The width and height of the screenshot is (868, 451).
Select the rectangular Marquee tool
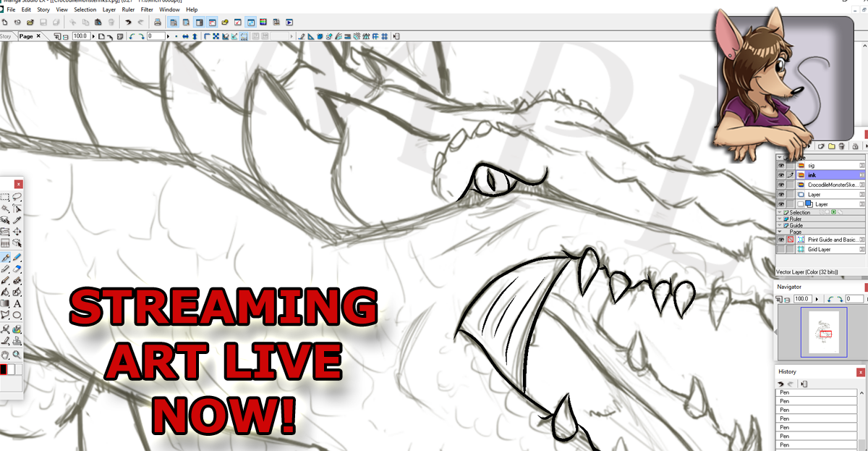(4, 196)
